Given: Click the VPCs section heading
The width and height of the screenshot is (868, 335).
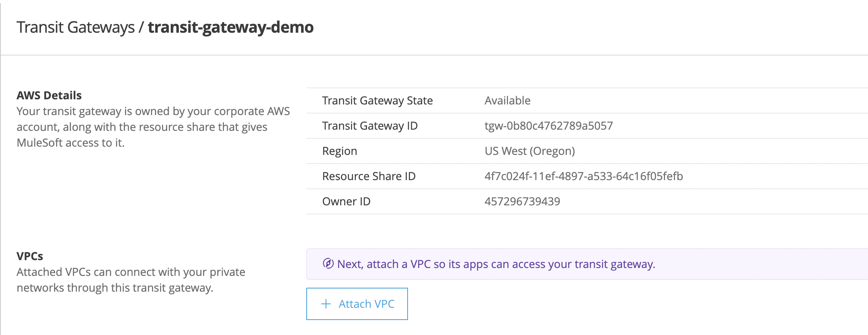Looking at the screenshot, I should [x=30, y=256].
